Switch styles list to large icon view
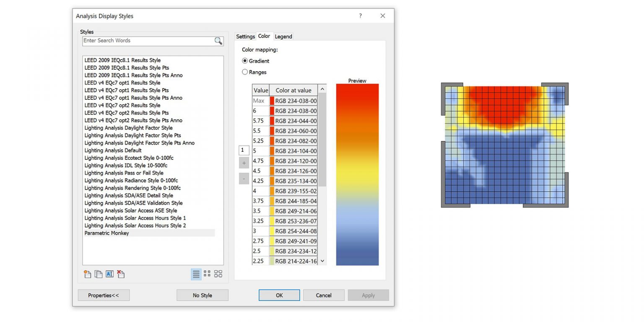 click(218, 274)
